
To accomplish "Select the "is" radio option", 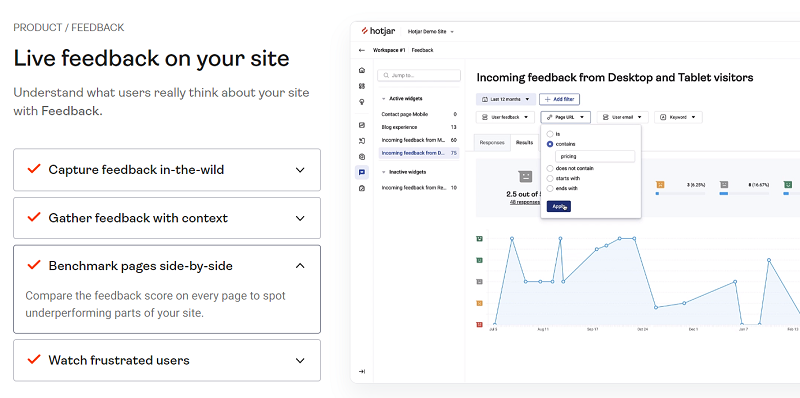I will point(549,134).
